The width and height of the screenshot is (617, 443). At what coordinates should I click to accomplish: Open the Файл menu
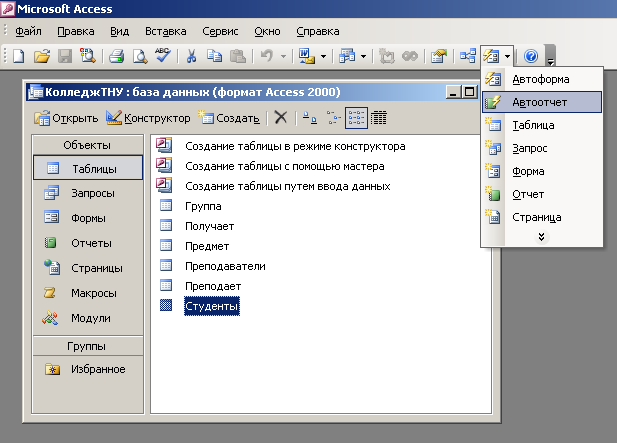28,31
